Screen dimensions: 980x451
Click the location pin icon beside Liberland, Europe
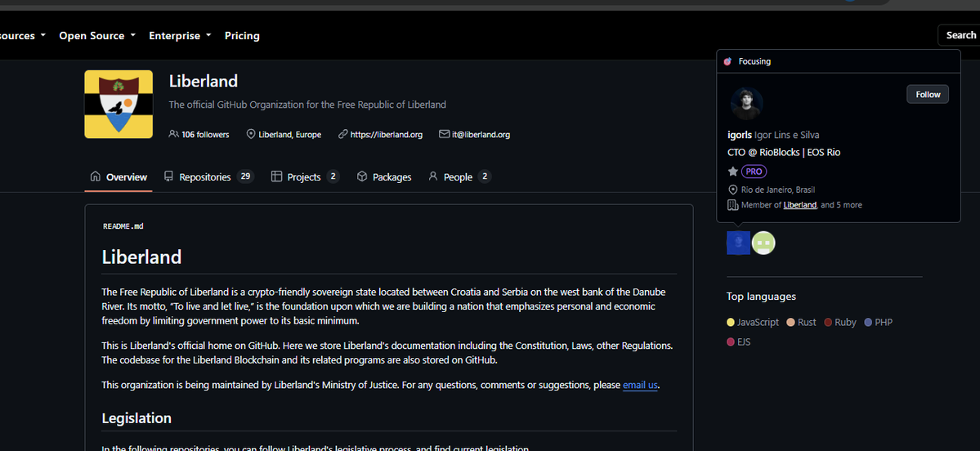[251, 134]
